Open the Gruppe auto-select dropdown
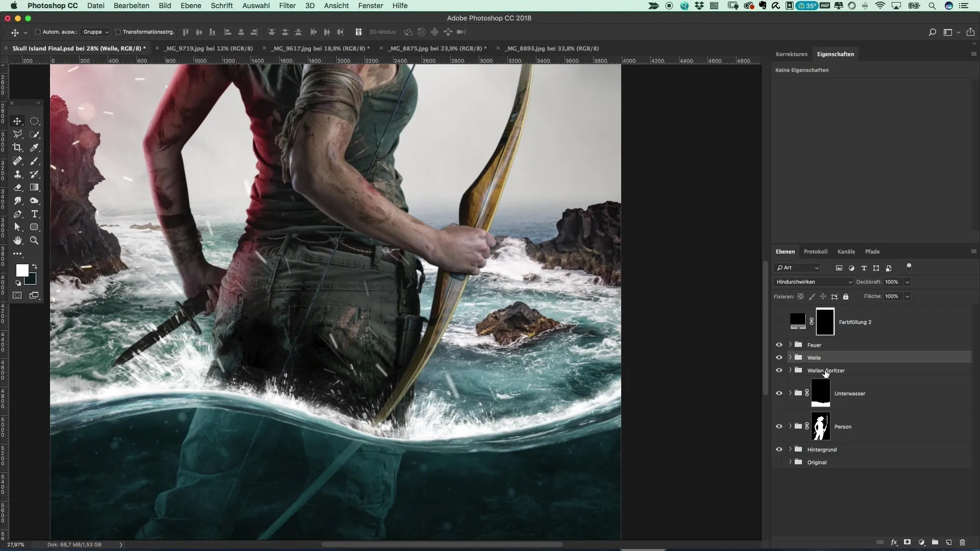 pos(95,32)
